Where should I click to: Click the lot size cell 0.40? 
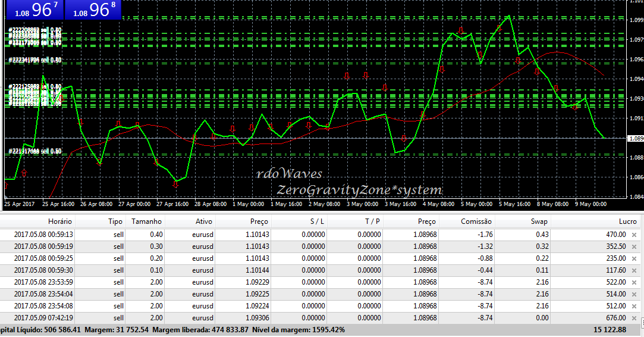tap(156, 235)
